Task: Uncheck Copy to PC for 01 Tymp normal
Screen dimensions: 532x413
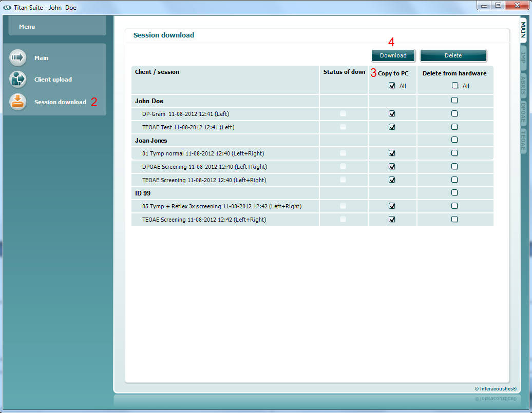Action: tap(392, 153)
